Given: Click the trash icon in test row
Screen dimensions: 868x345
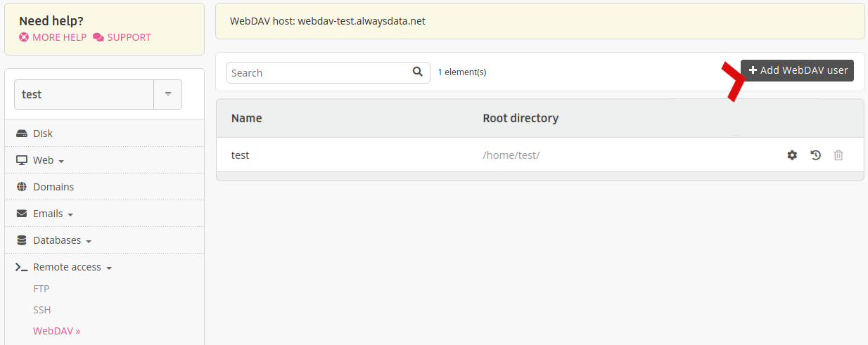Looking at the screenshot, I should [838, 155].
